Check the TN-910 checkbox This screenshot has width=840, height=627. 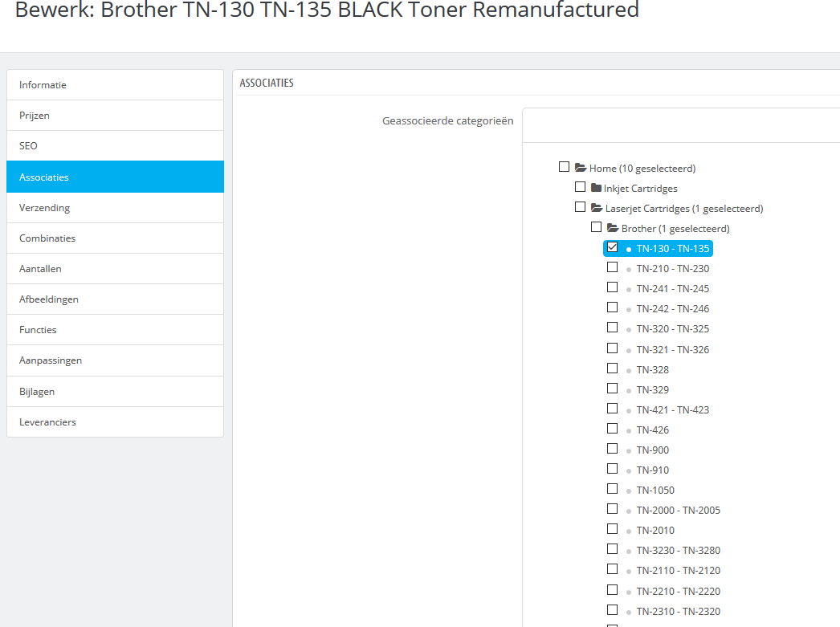(612, 469)
